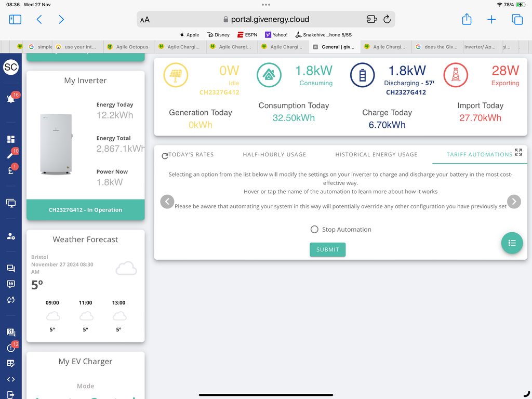Open the floating green list menu button
Screen dimensions: 532x399
coord(512,243)
